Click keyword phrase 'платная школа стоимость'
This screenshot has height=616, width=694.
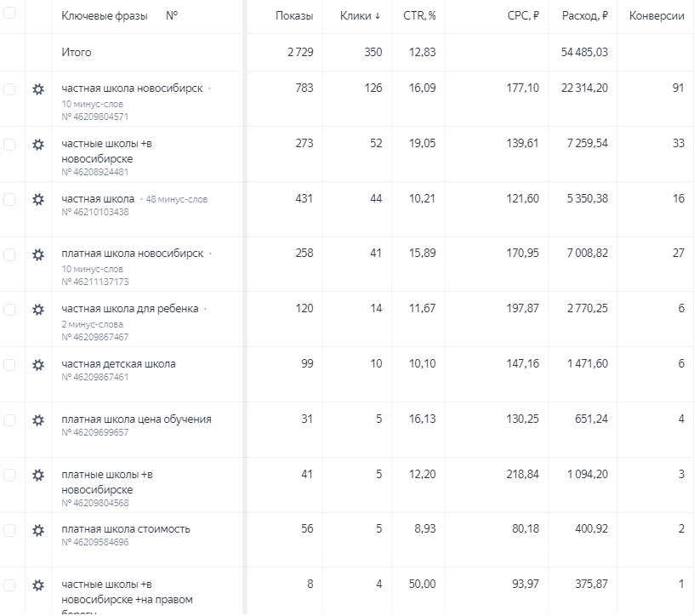pos(126,529)
